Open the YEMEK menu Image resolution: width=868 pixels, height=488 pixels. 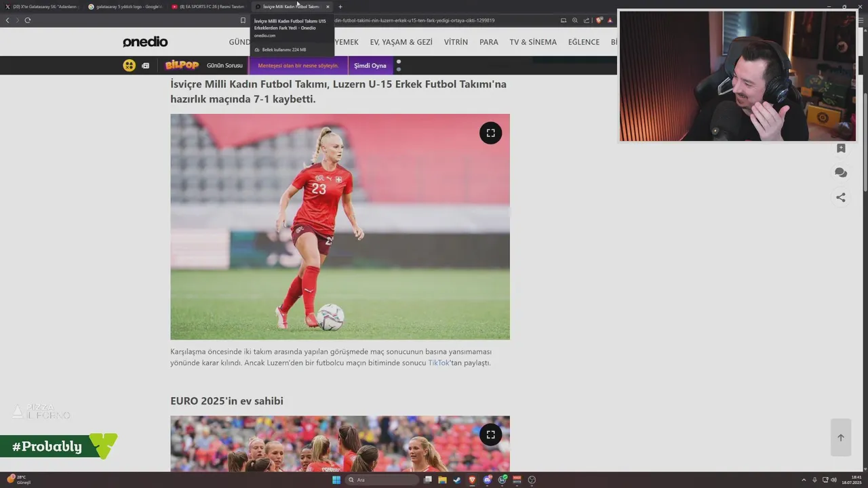347,42
